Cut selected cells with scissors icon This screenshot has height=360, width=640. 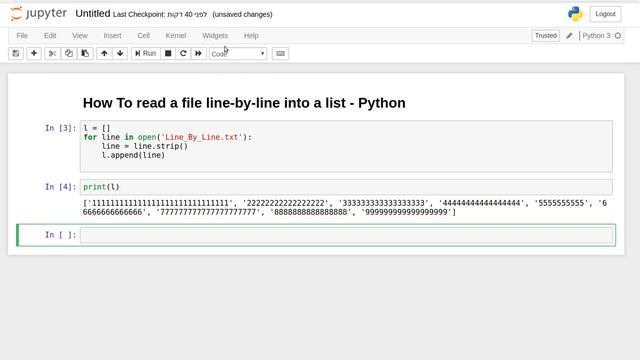(x=52, y=53)
